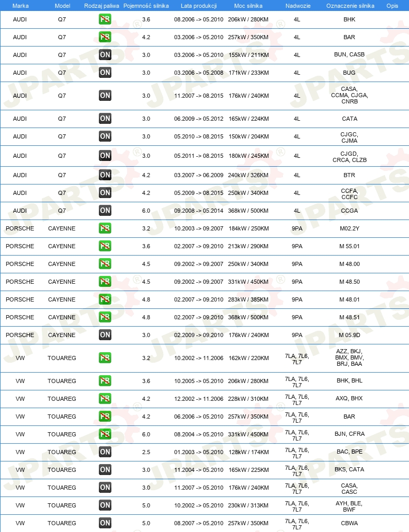Click the ON diesel icon in the BUN, CASB row
Image resolution: width=409 pixels, height=532 pixels.
105,55
